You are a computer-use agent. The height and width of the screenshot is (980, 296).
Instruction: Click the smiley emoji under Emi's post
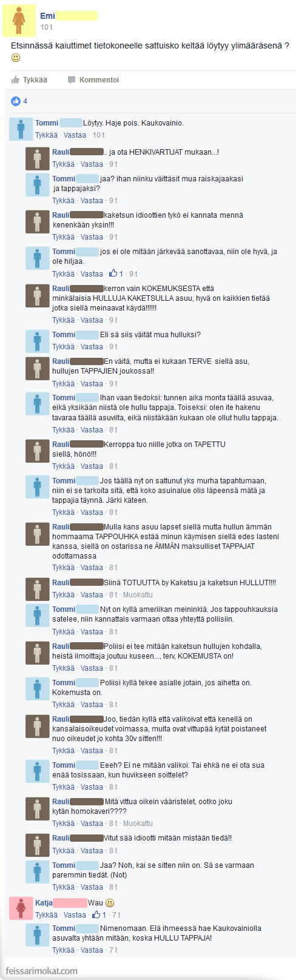(16, 58)
